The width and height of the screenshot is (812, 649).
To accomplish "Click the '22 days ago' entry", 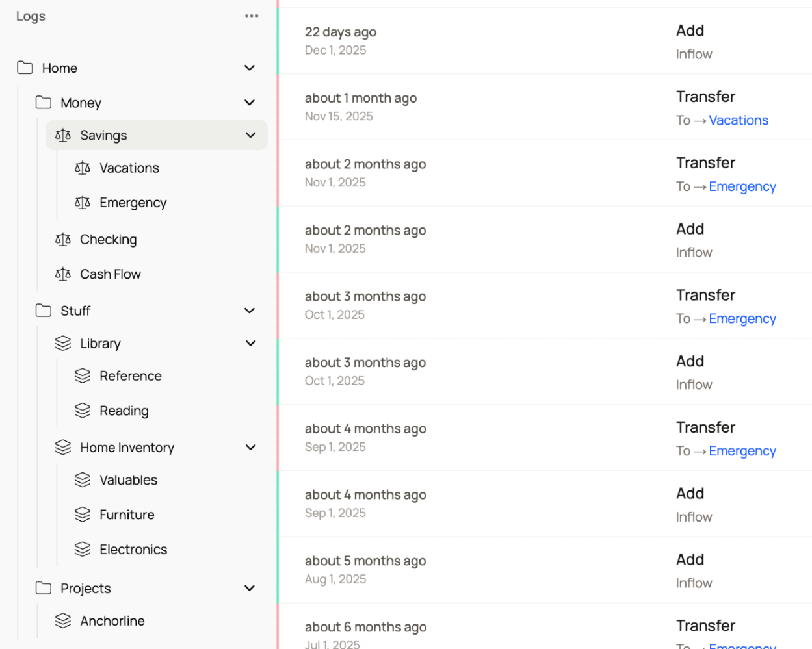I will click(x=341, y=32).
